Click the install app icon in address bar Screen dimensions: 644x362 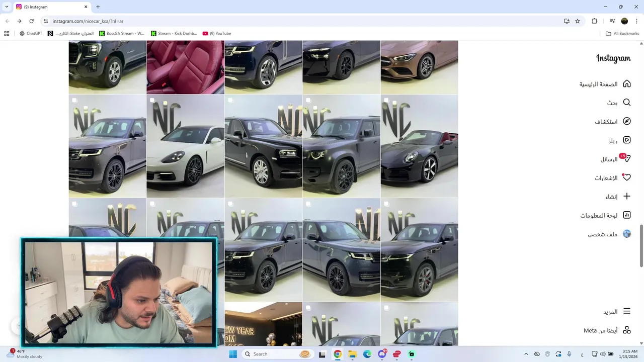pyautogui.click(x=567, y=21)
